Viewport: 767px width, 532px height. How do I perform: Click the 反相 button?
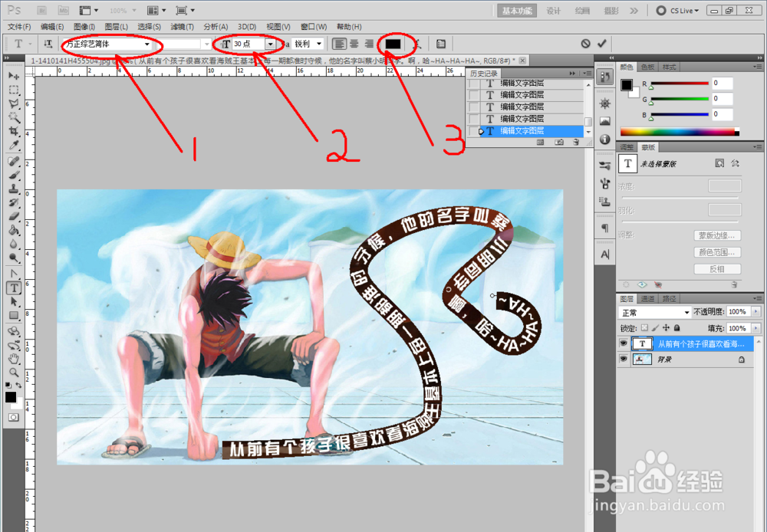pos(717,269)
